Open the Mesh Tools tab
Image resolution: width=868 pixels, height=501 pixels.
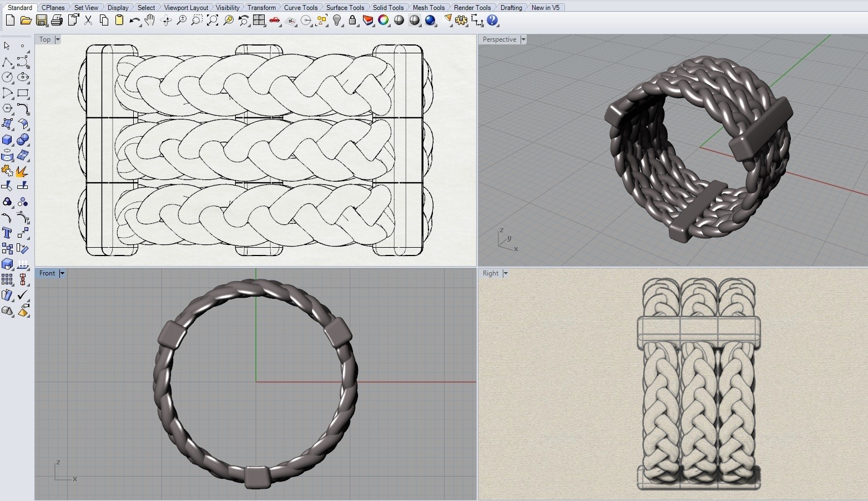coord(428,7)
